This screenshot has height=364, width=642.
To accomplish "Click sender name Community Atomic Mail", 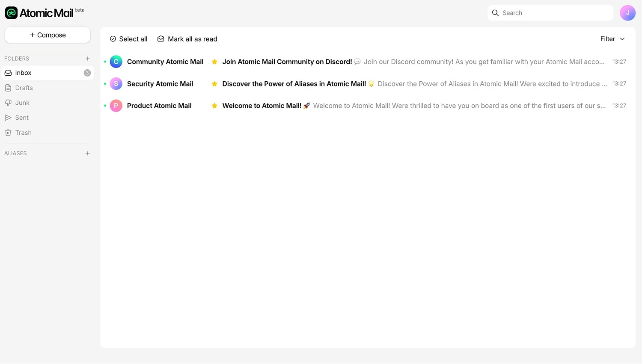I will click(x=165, y=62).
